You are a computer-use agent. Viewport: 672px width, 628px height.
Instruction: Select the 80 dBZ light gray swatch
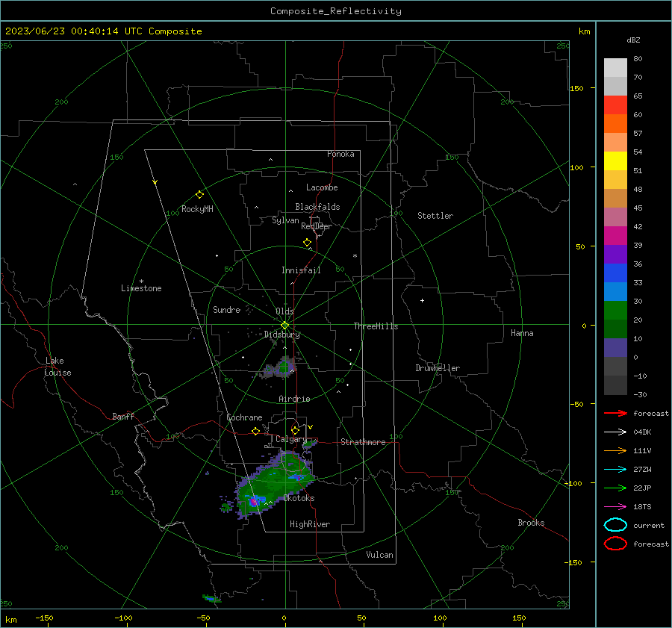click(615, 68)
